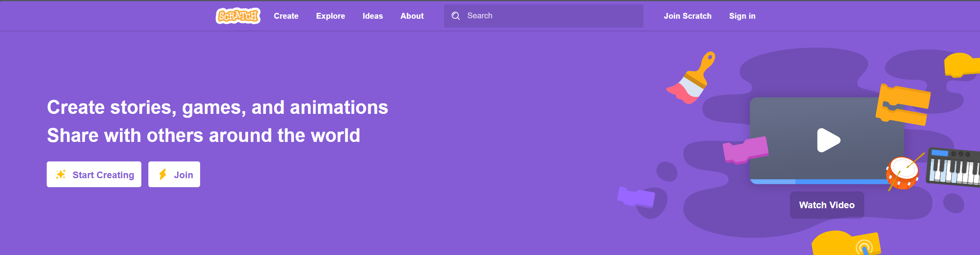This screenshot has height=255, width=980.
Task: Open the Ideas section
Action: (373, 16)
